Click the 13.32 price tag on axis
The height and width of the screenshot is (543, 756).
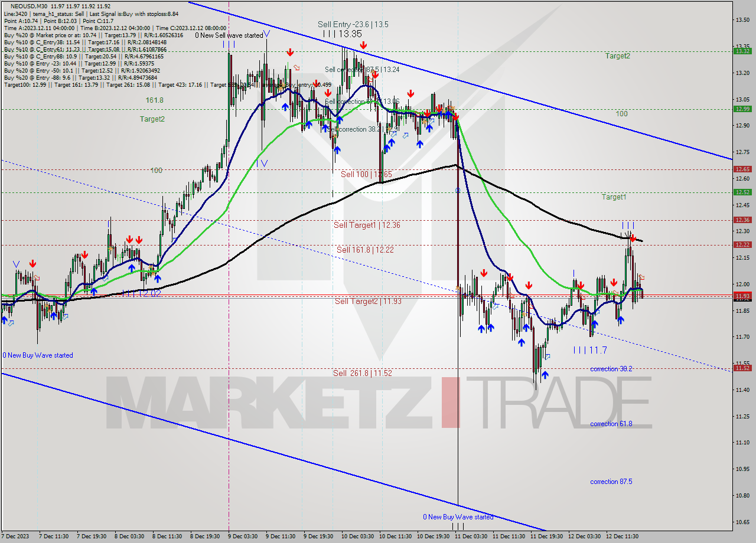742,51
